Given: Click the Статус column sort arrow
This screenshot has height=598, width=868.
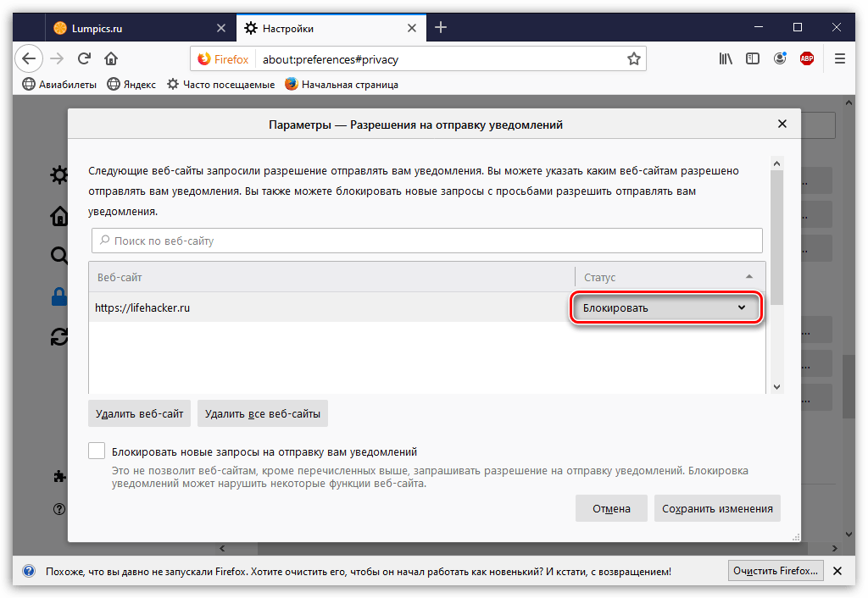Looking at the screenshot, I should pyautogui.click(x=749, y=277).
